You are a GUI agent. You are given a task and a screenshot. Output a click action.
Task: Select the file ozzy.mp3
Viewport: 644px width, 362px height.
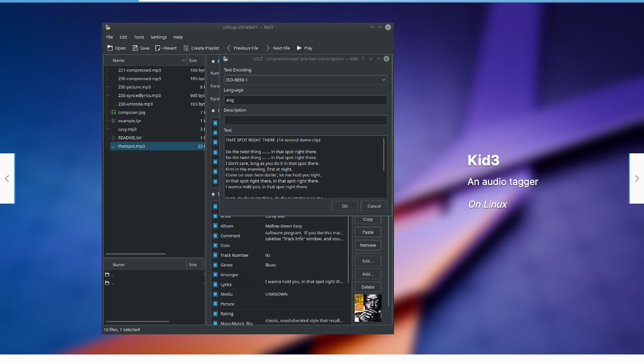[127, 129]
